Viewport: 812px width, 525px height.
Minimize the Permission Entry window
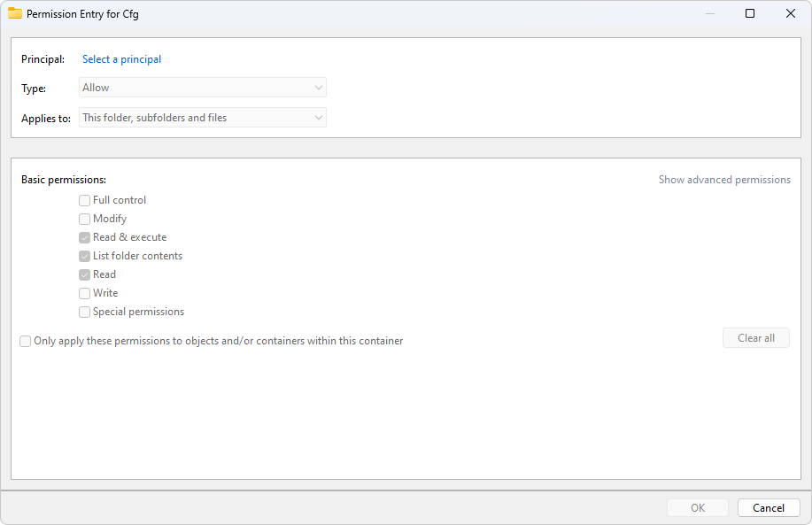point(710,13)
